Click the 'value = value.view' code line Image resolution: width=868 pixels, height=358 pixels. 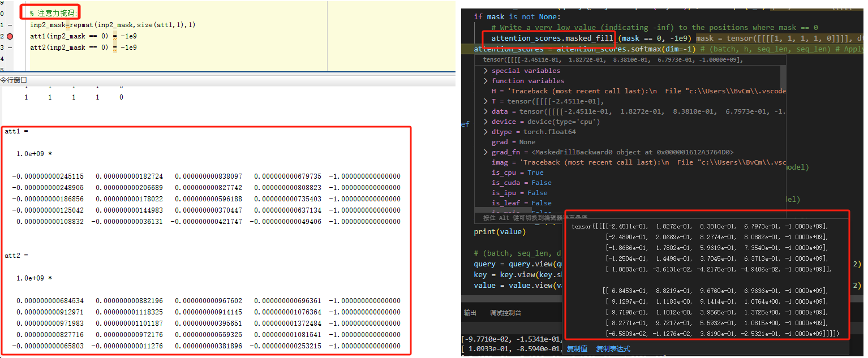518,285
